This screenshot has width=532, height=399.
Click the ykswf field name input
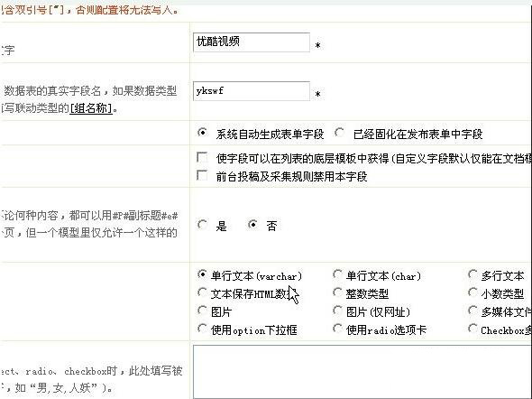(252, 91)
